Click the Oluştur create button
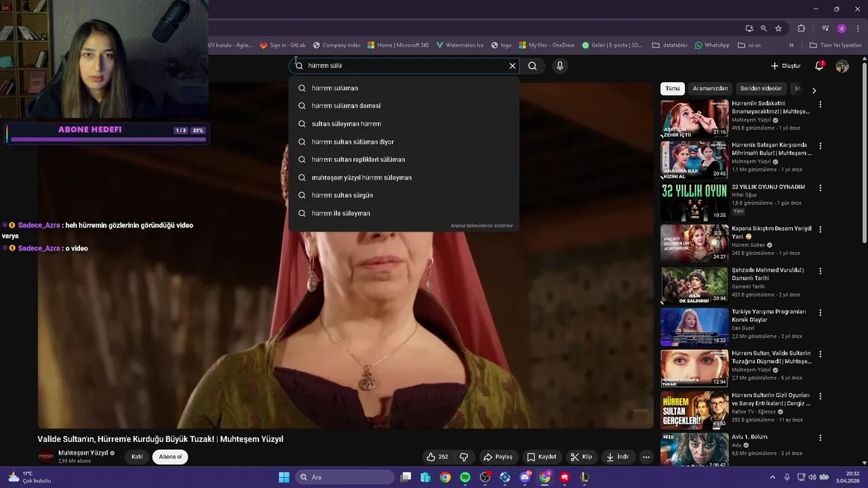Image resolution: width=868 pixels, height=488 pixels. coord(786,66)
